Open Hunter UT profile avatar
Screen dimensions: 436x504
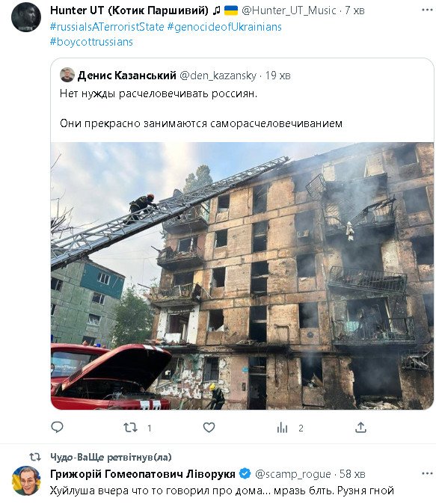pyautogui.click(x=26, y=17)
